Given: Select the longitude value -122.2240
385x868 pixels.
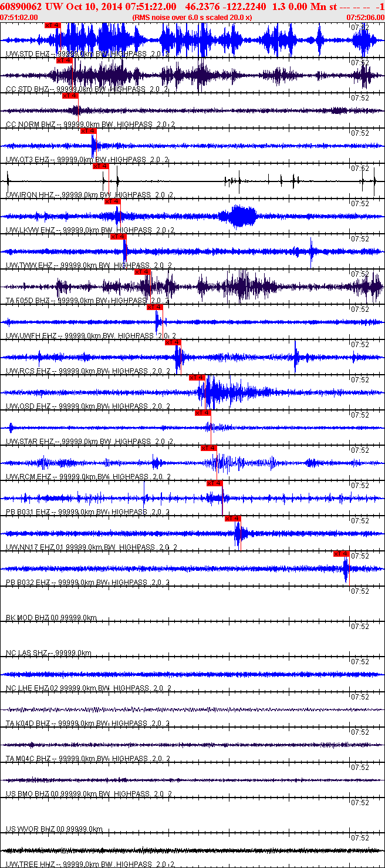Looking at the screenshot, I should [244, 6].
